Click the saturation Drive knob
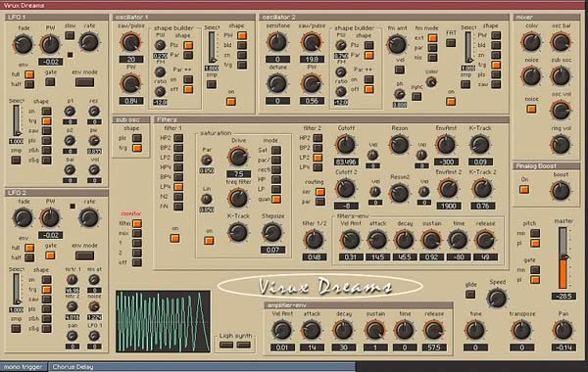588x372 pixels. (x=238, y=157)
